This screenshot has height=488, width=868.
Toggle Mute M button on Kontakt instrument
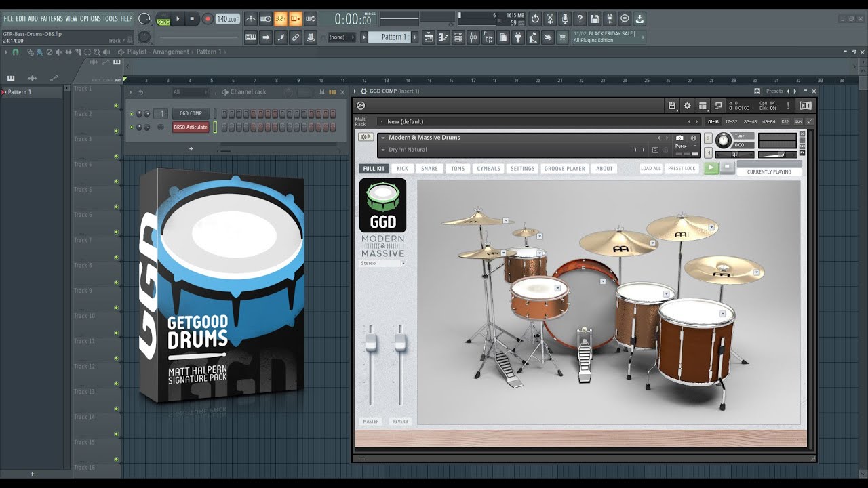pos(708,152)
